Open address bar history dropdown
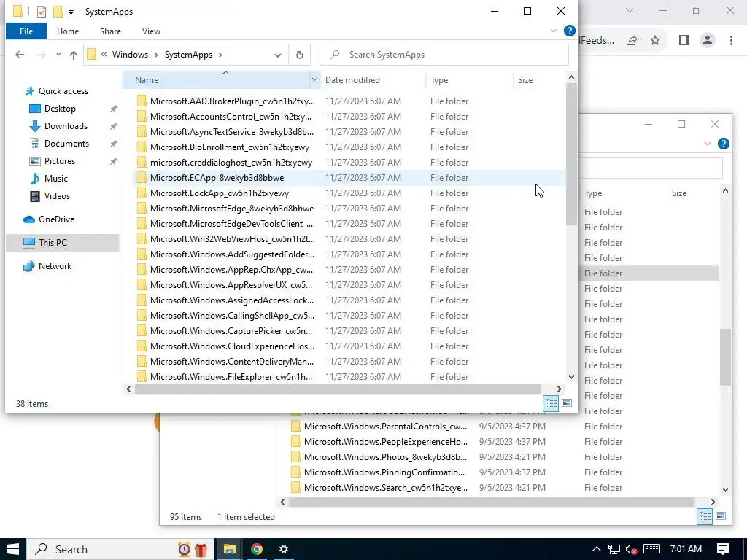The image size is (747, 560). 278,55
